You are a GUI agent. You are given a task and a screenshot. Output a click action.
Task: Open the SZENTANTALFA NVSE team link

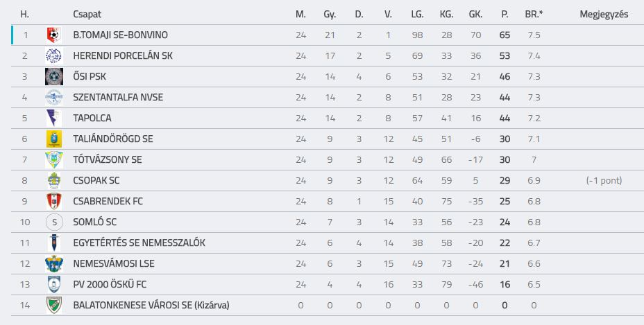click(118, 97)
